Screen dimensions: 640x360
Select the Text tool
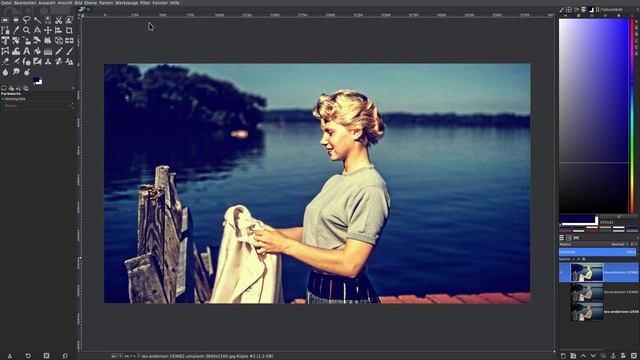(x=27, y=51)
